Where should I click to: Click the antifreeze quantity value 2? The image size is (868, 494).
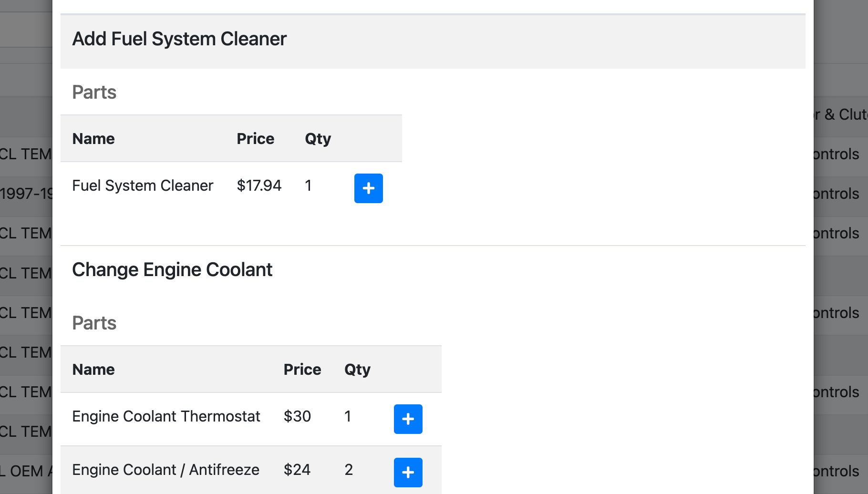pos(349,470)
